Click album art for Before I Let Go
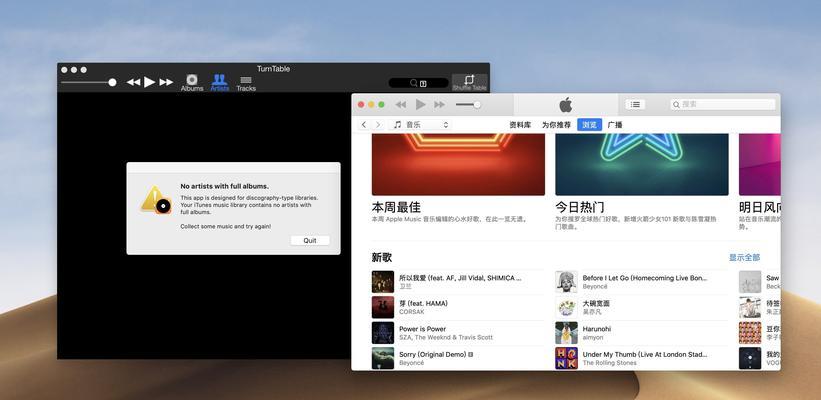This screenshot has height=400, width=821. point(566,282)
